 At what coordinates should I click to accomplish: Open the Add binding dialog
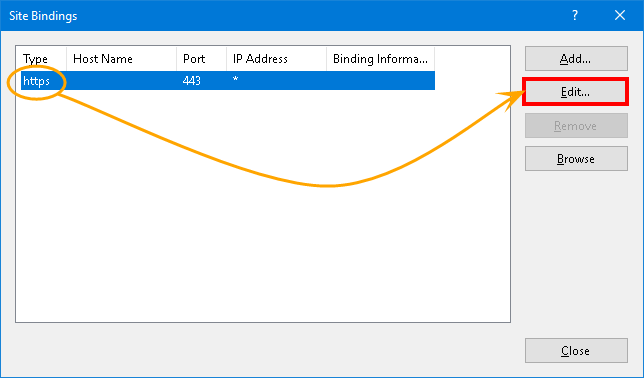click(576, 59)
